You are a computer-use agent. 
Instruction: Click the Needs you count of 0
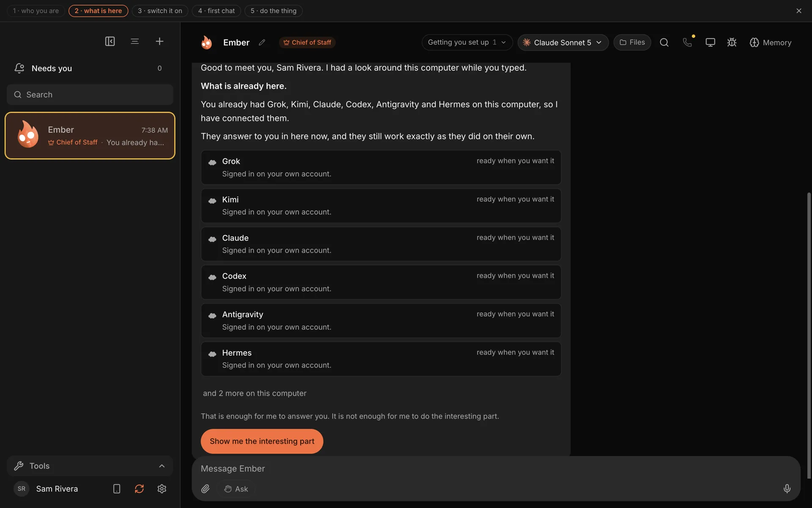(159, 68)
